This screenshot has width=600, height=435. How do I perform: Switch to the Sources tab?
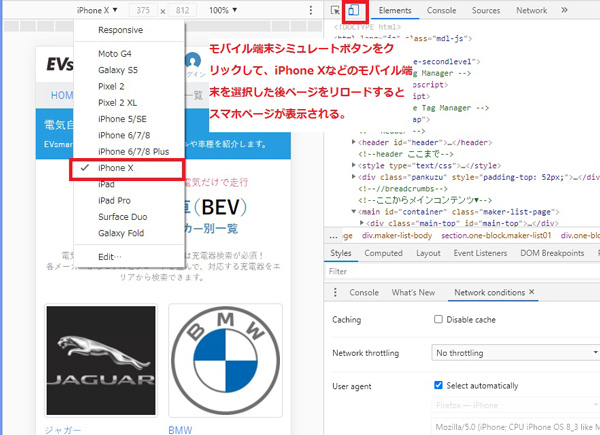coord(486,10)
